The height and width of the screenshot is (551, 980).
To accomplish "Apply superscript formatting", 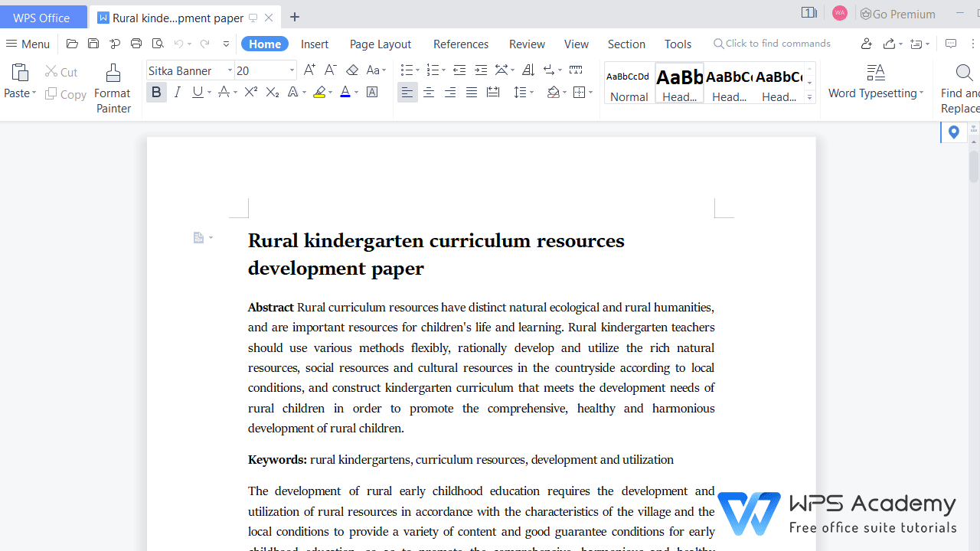I will [250, 92].
